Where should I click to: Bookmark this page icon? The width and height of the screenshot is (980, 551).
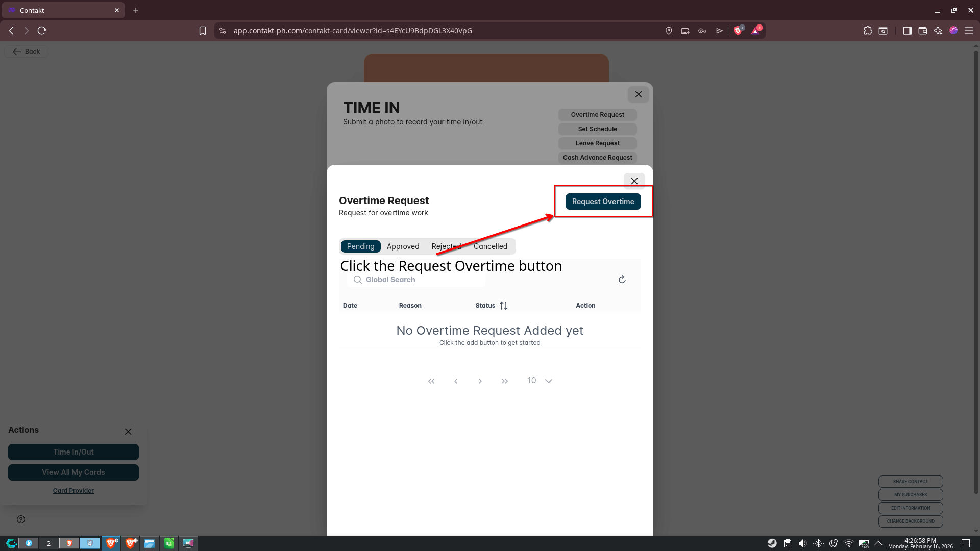tap(203, 31)
